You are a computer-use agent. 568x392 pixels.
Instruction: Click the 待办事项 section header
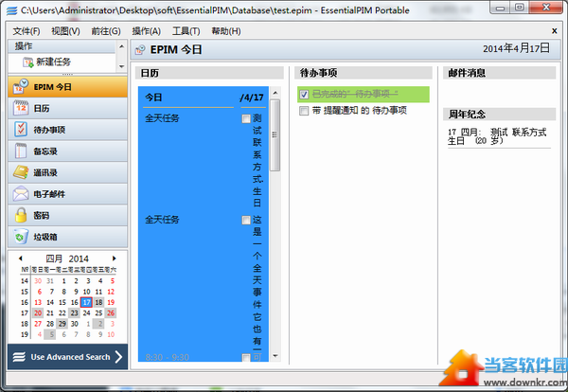pyautogui.click(x=364, y=73)
